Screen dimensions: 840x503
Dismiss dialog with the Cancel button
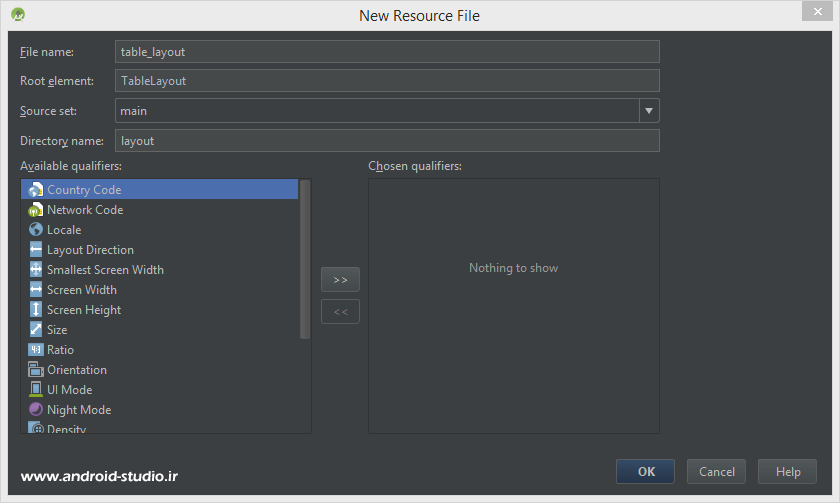pyautogui.click(x=716, y=471)
